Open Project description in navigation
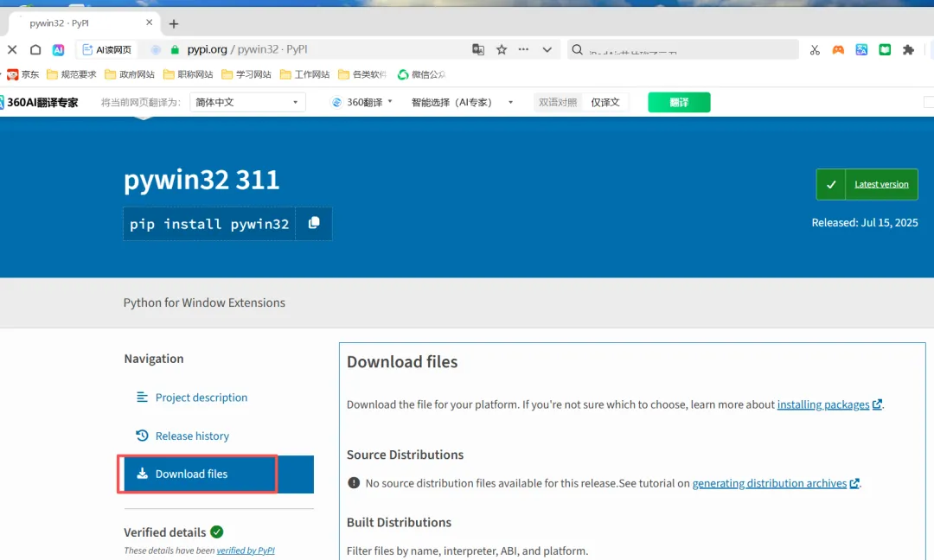The image size is (934, 560). point(202,398)
